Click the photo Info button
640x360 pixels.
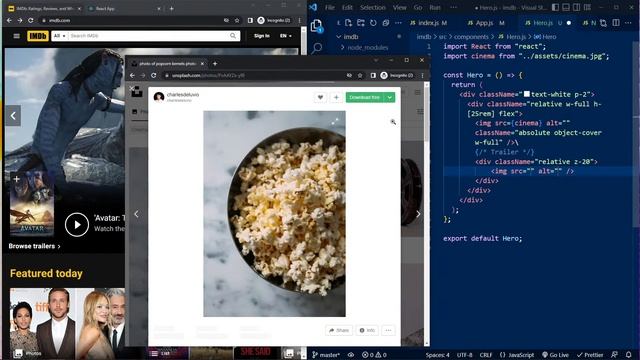click(367, 330)
